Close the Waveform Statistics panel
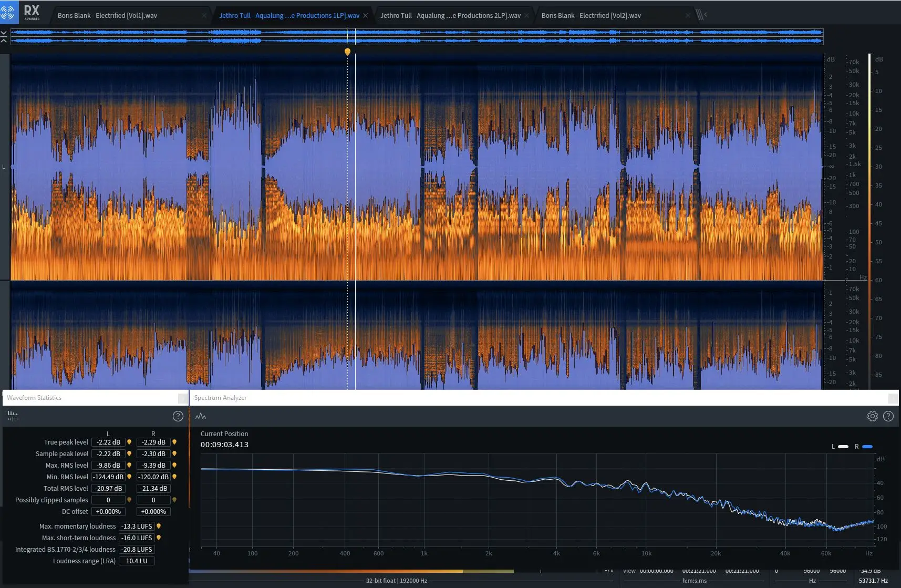 point(183,398)
